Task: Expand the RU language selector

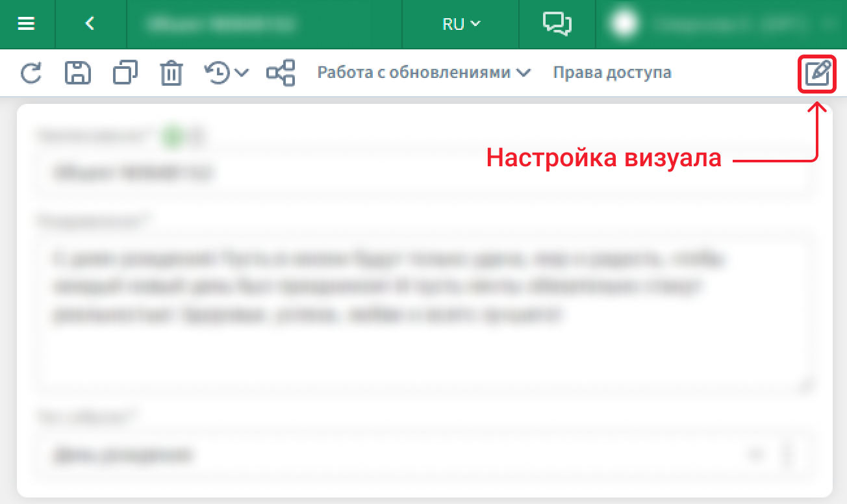Action: (461, 24)
